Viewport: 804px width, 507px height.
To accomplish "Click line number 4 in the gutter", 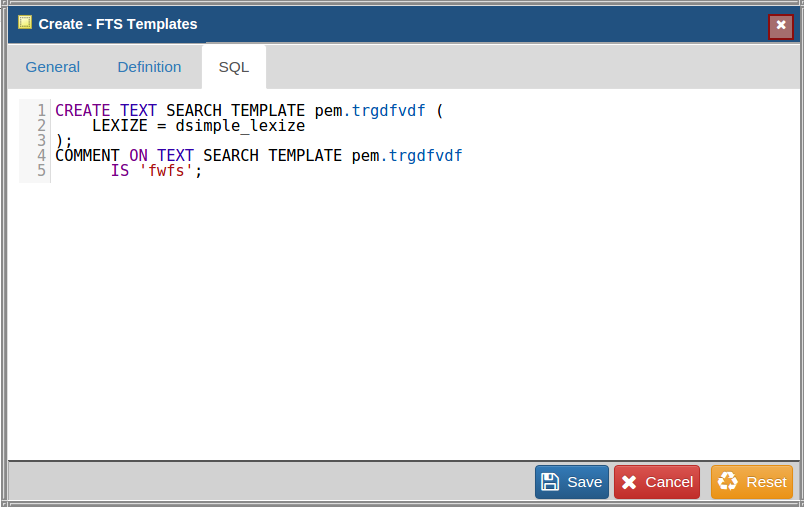I will pyautogui.click(x=41, y=156).
